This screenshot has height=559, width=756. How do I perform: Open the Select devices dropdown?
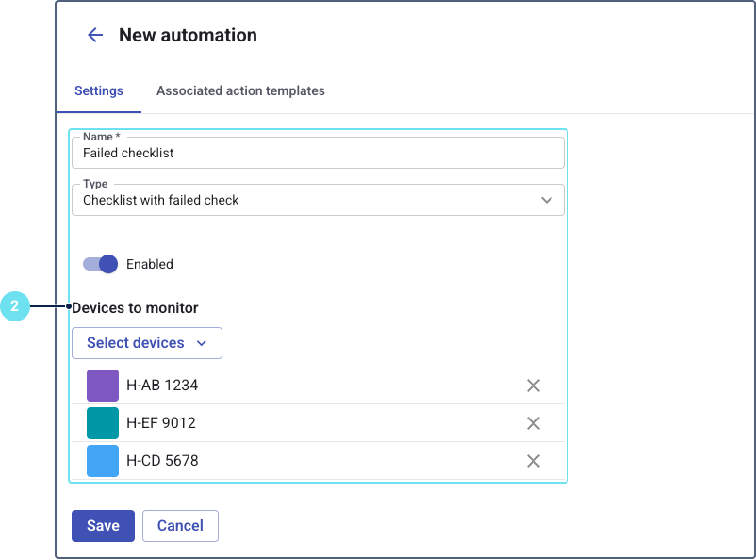[x=147, y=343]
